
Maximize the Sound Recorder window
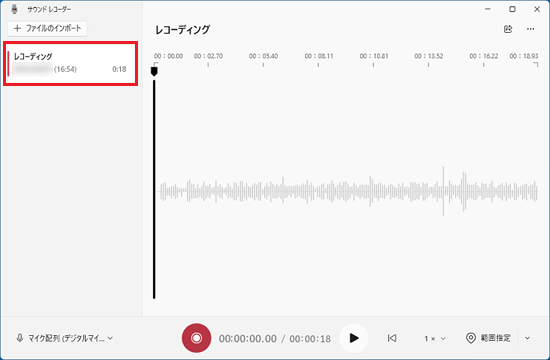pyautogui.click(x=512, y=9)
